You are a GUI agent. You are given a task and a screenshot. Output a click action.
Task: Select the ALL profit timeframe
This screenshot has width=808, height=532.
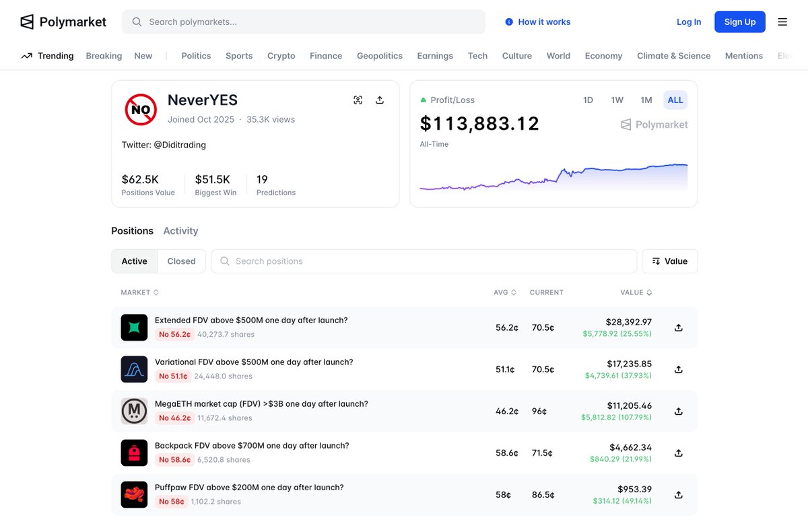click(675, 100)
